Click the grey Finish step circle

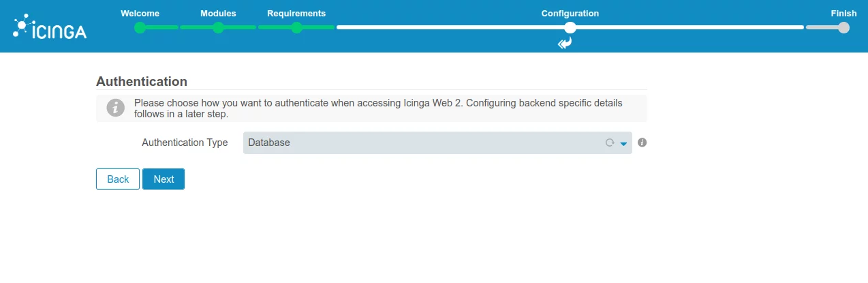coord(843,28)
